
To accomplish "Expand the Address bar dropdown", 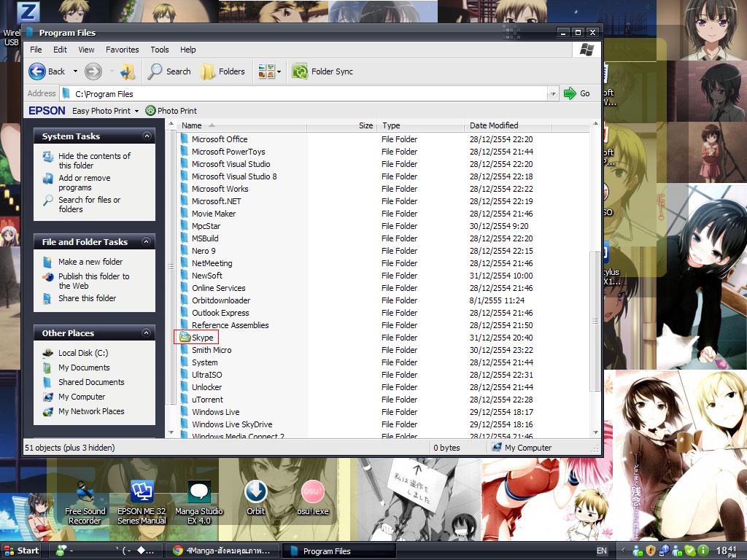I will [553, 94].
